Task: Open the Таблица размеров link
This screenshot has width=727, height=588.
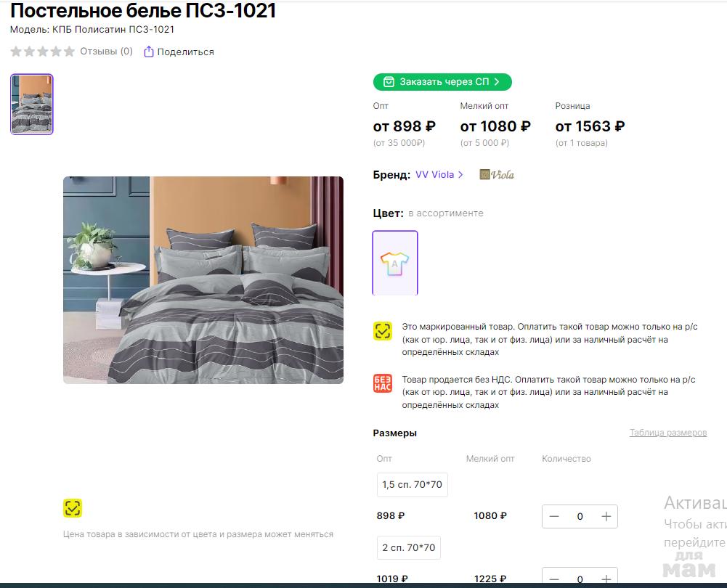Action: (667, 433)
